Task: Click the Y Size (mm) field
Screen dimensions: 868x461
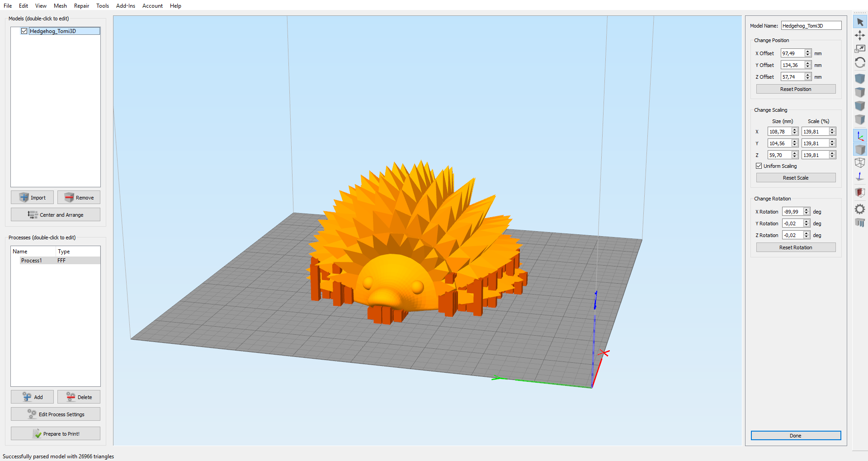Action: click(779, 143)
